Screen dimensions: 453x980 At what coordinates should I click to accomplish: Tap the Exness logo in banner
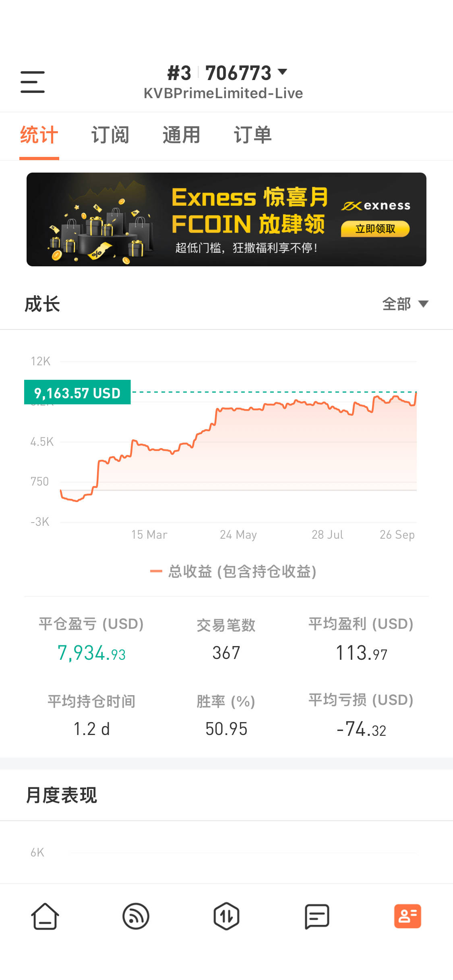tap(376, 206)
